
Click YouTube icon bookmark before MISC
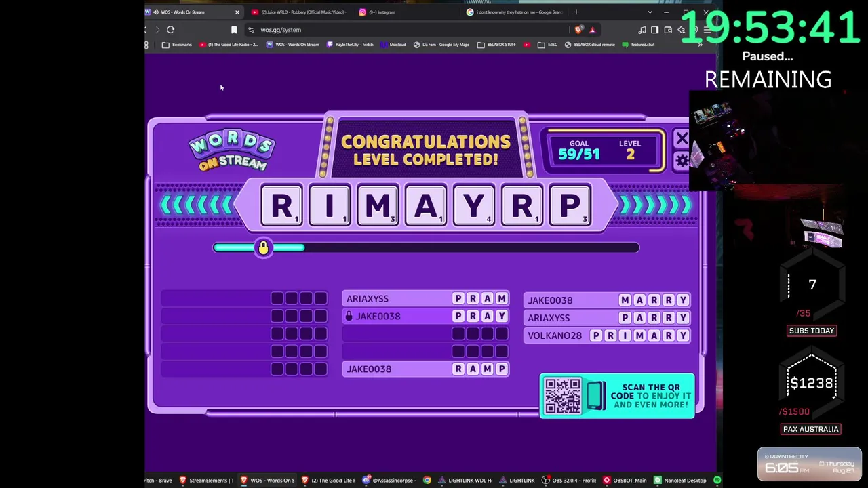pos(527,45)
